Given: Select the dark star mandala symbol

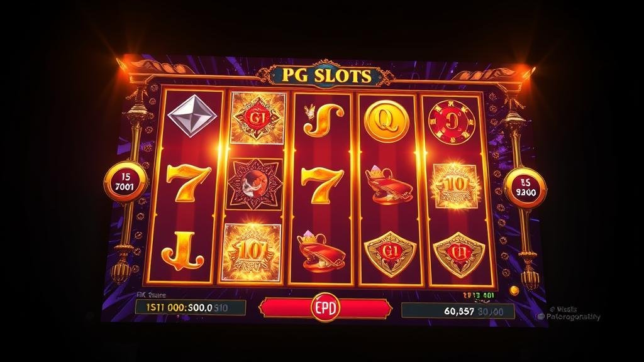Looking at the screenshot, I should point(255,184).
